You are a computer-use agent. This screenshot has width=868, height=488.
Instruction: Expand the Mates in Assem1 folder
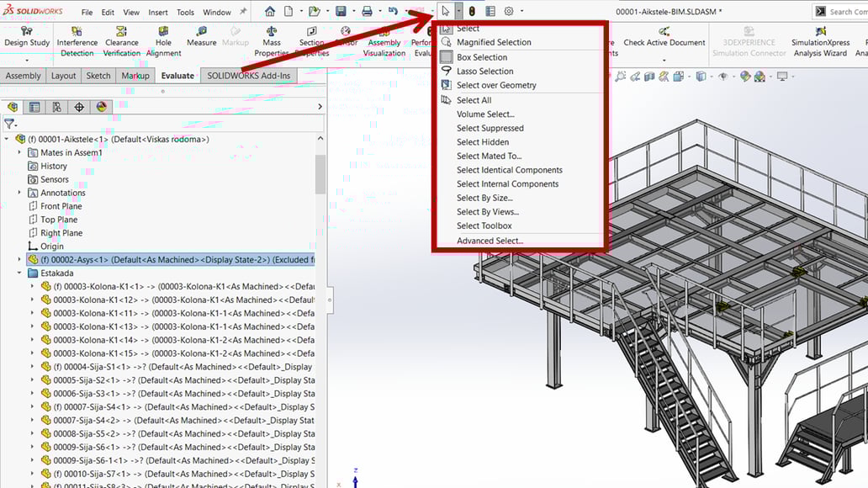(x=19, y=152)
